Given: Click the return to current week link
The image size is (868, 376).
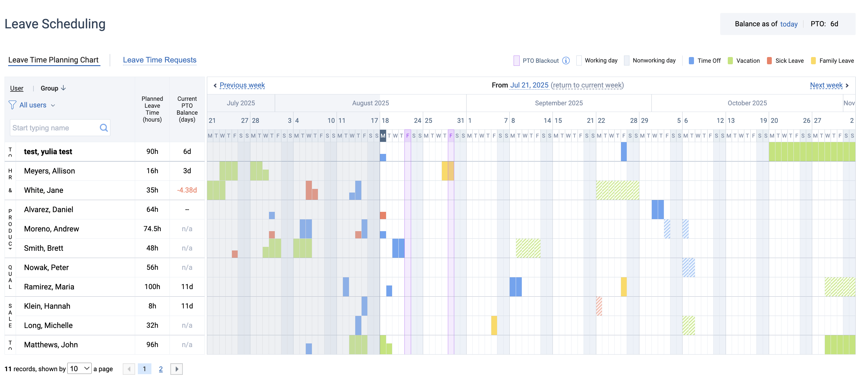Looking at the screenshot, I should click(587, 85).
